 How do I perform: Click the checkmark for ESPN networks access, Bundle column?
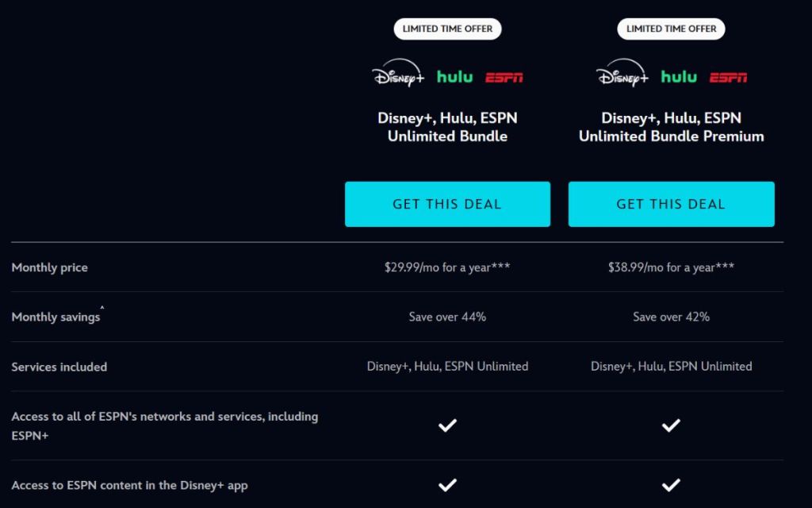click(x=446, y=425)
